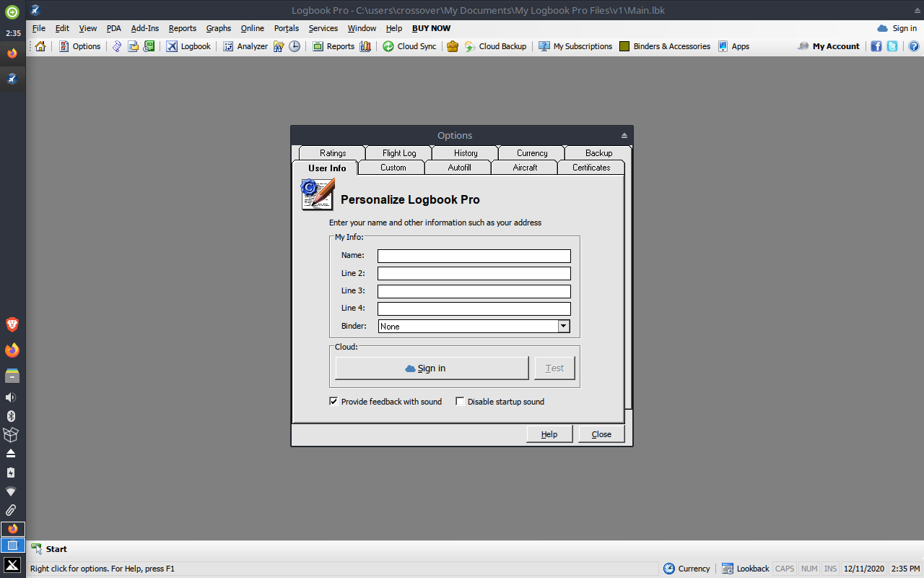The height and width of the screenshot is (578, 924).
Task: Select the Currency tab in Options
Action: tap(532, 153)
